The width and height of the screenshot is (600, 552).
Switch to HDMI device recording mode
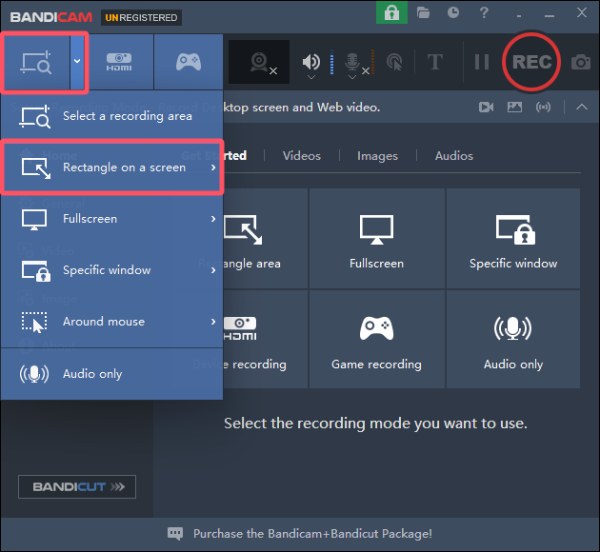[119, 62]
